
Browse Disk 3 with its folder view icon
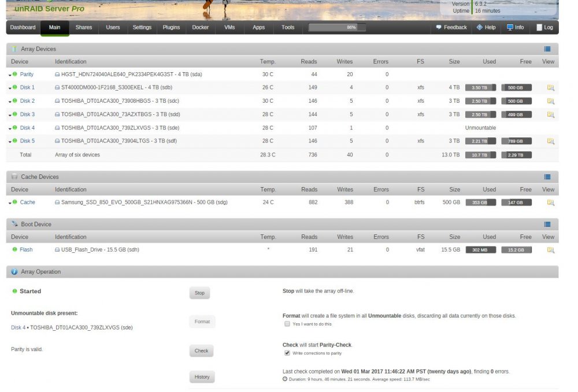coord(550,114)
